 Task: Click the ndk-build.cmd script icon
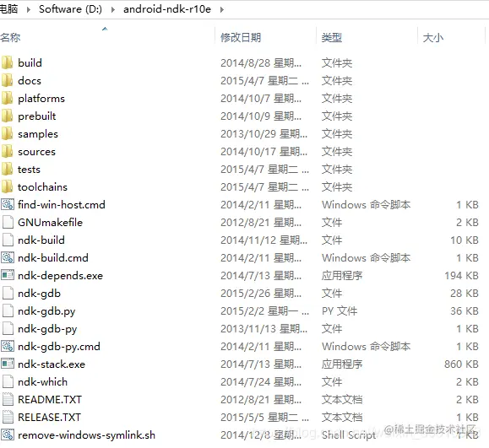[8, 257]
